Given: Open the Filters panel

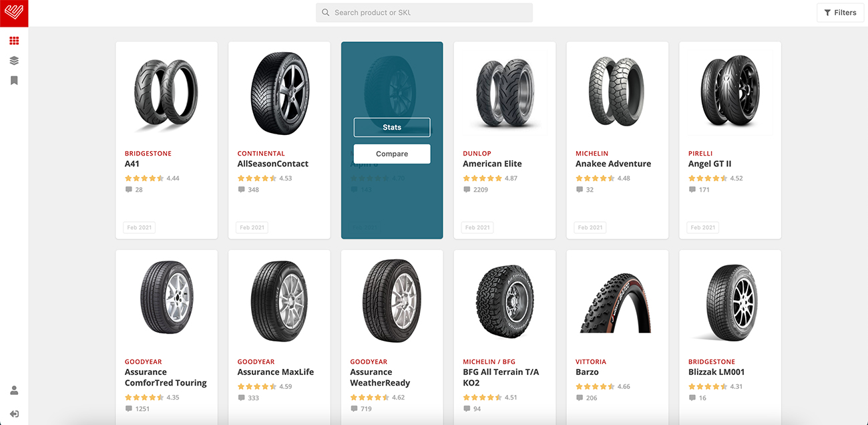Looking at the screenshot, I should tap(840, 13).
